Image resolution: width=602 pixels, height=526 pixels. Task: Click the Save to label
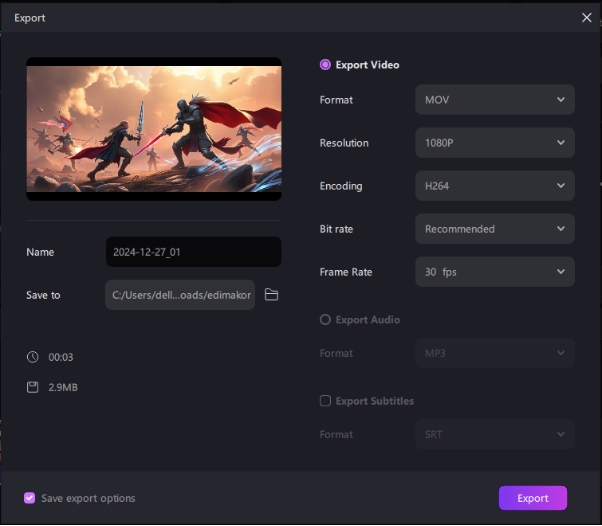43,295
